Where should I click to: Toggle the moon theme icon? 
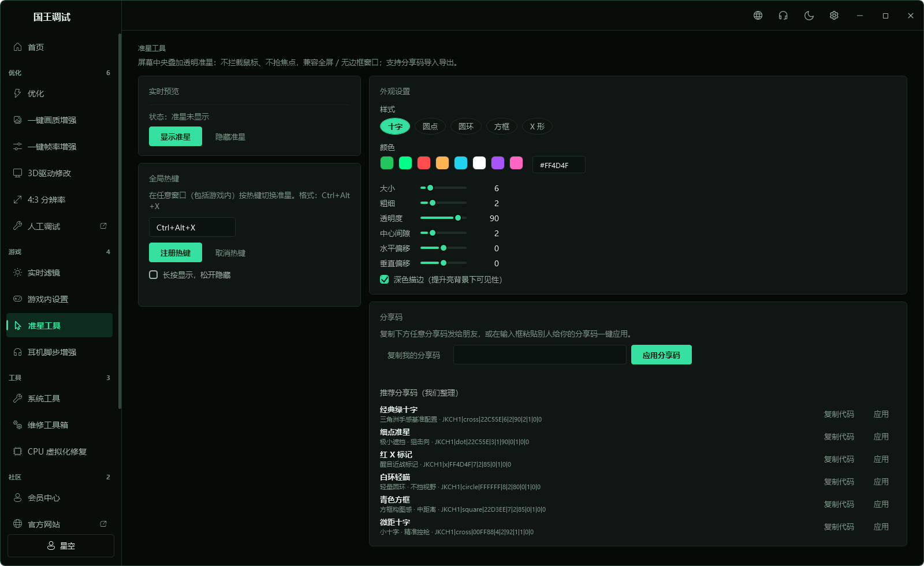click(x=808, y=16)
